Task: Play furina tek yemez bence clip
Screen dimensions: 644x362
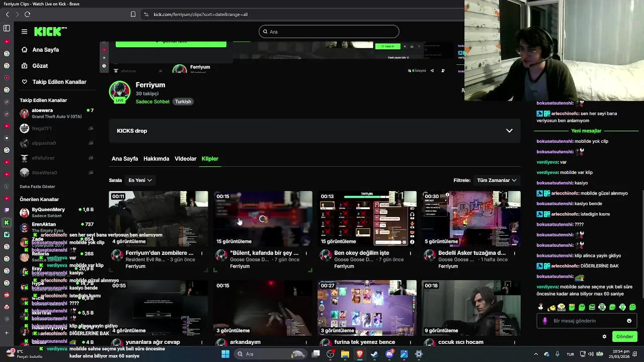Action: tap(367, 308)
